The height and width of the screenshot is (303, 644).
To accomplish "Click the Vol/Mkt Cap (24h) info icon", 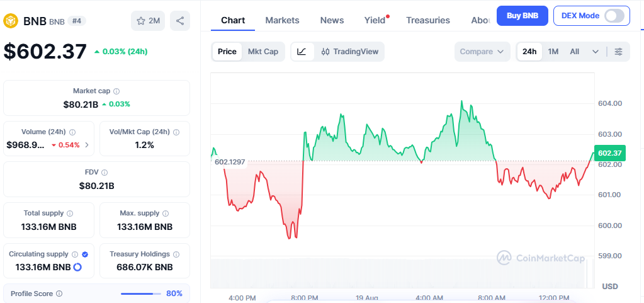I will click(x=176, y=132).
